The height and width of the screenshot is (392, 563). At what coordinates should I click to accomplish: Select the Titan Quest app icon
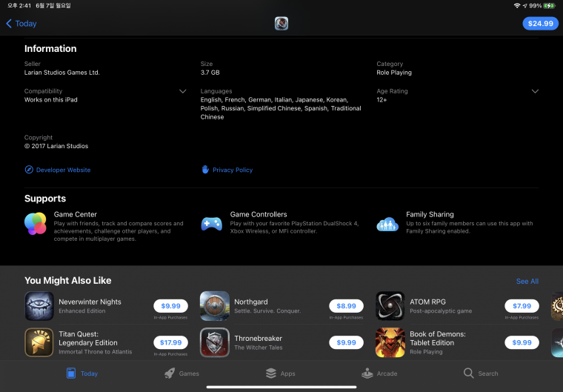click(x=39, y=342)
